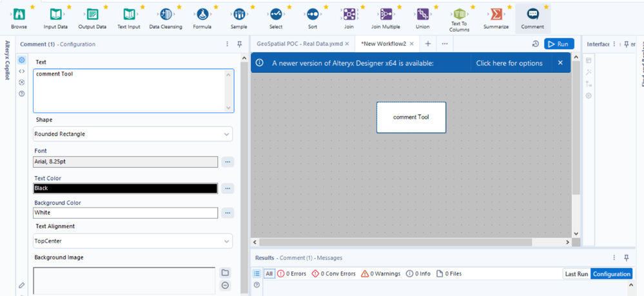Open Background Color picker ellipsis button
Viewport: 644px width, 296px height.
point(228,213)
